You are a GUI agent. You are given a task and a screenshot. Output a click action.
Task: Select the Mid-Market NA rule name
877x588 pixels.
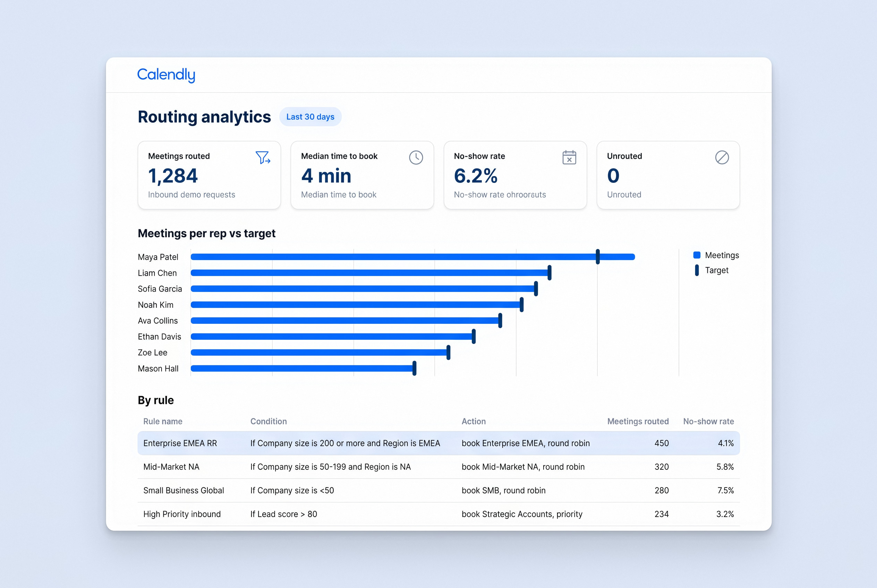[171, 467]
